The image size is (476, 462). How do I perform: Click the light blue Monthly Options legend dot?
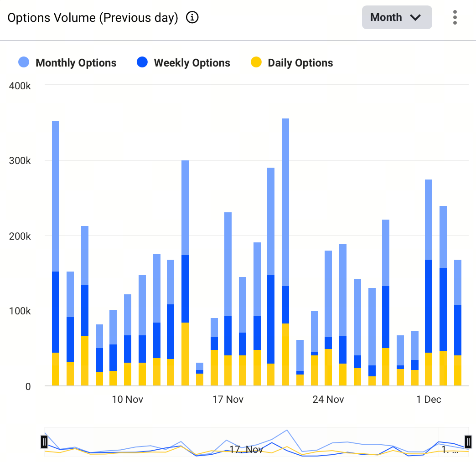(x=24, y=63)
